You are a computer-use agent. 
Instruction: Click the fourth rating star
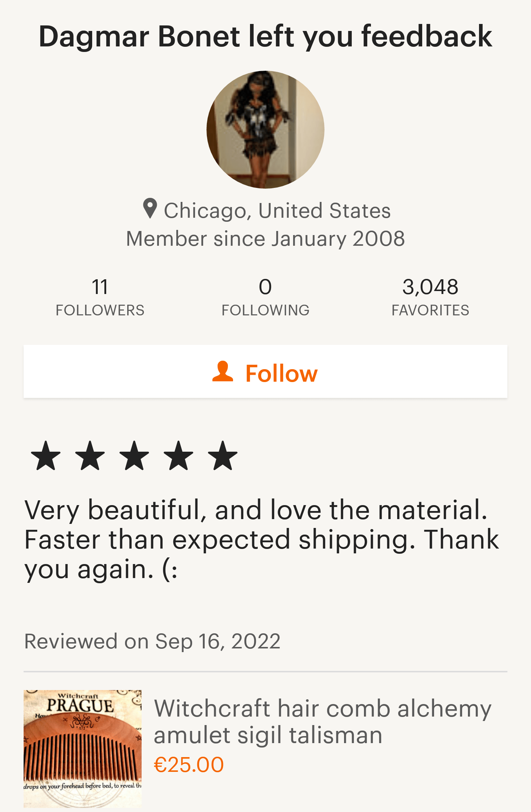tap(178, 456)
